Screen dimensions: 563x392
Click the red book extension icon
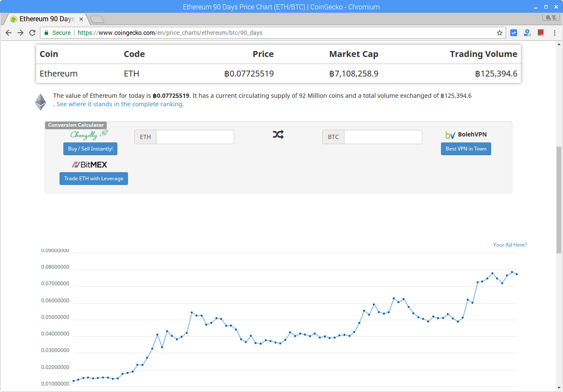[x=541, y=33]
